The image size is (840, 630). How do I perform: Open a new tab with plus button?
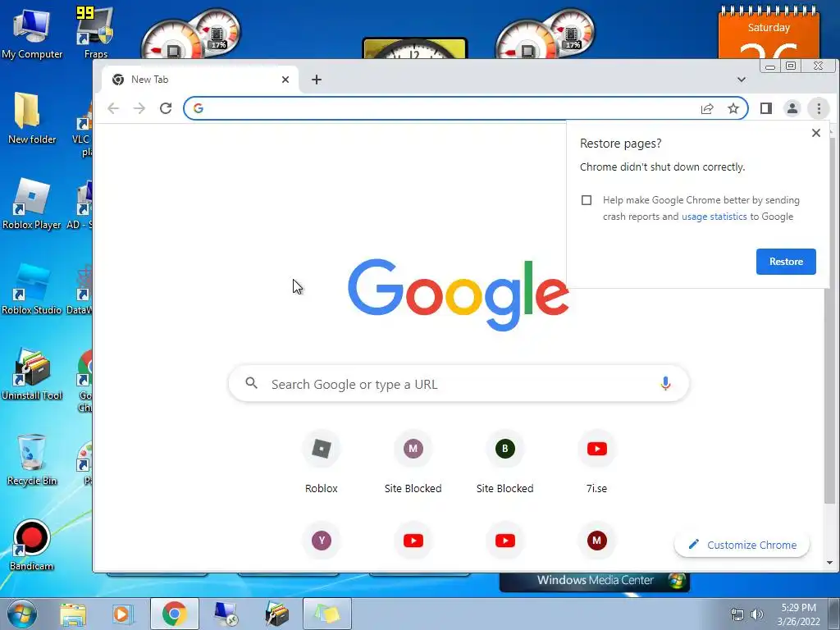point(317,80)
